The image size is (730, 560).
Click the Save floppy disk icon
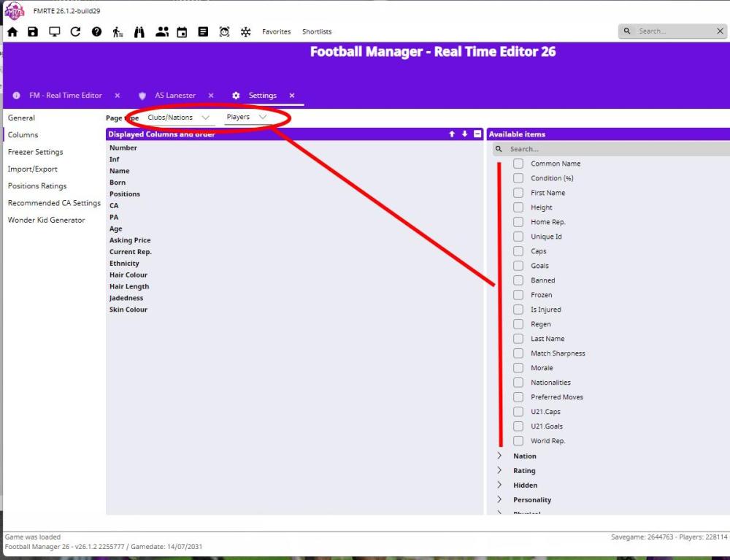(x=33, y=31)
